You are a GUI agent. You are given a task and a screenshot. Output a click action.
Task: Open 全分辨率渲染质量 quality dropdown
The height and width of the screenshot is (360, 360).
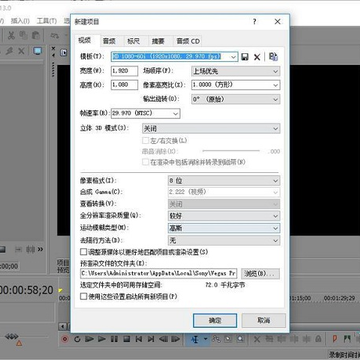[224, 216]
